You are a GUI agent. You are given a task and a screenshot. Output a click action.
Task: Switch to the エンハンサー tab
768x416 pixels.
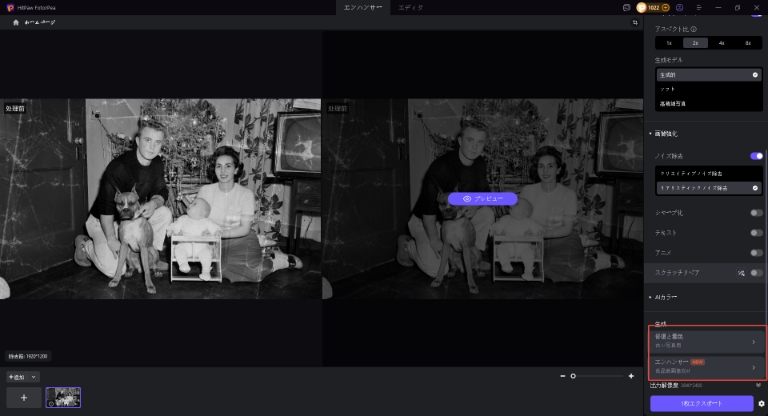point(363,7)
